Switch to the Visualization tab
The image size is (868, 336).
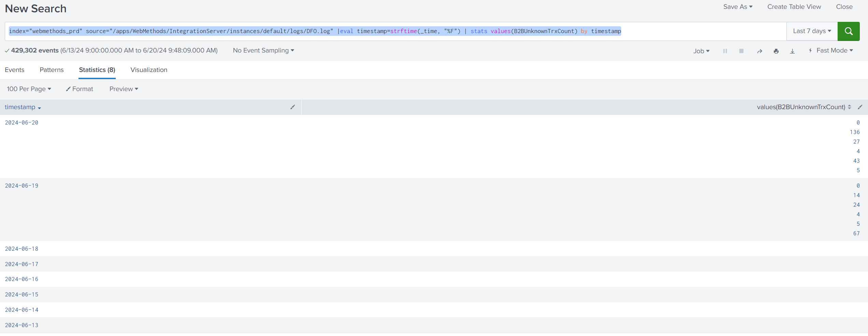click(148, 70)
